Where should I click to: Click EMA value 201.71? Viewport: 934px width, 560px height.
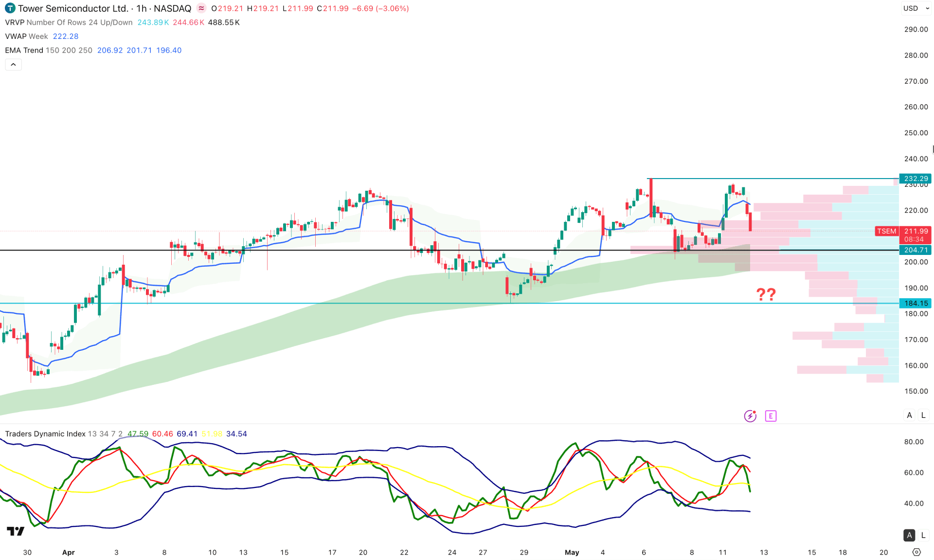[x=139, y=51]
